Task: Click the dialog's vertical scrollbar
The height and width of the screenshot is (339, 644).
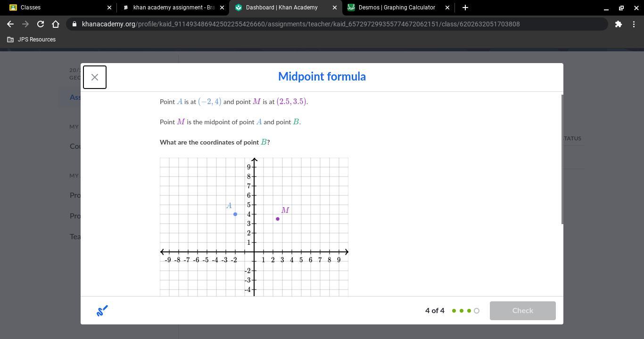Action: [561, 159]
